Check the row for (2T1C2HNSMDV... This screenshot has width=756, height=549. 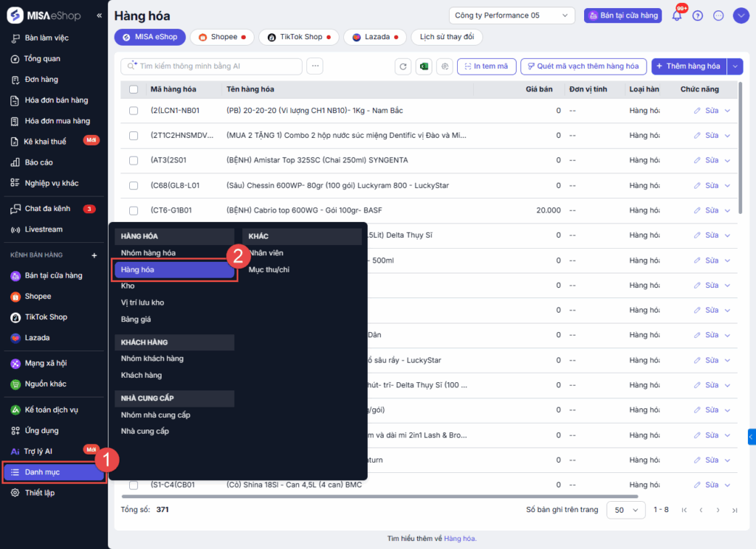(x=134, y=136)
